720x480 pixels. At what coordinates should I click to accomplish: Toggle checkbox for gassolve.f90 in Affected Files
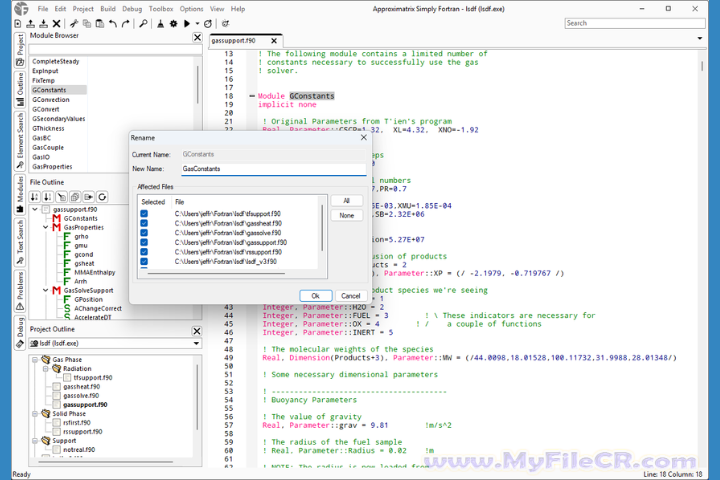(x=144, y=233)
